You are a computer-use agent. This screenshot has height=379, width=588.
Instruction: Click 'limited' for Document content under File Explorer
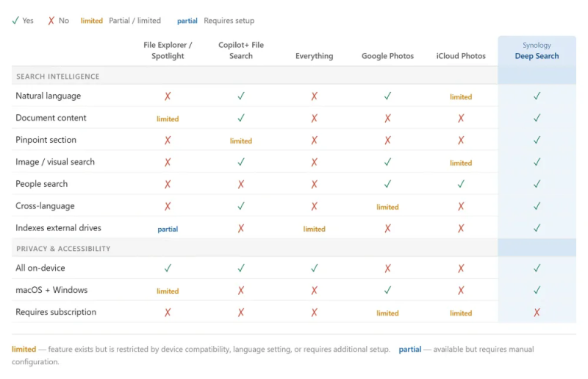tap(168, 119)
